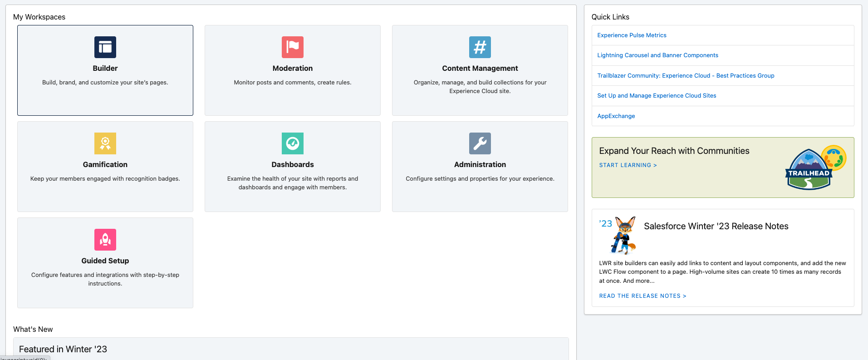Click the Winter '23 fox mascot image
868x360 pixels.
[x=623, y=235]
